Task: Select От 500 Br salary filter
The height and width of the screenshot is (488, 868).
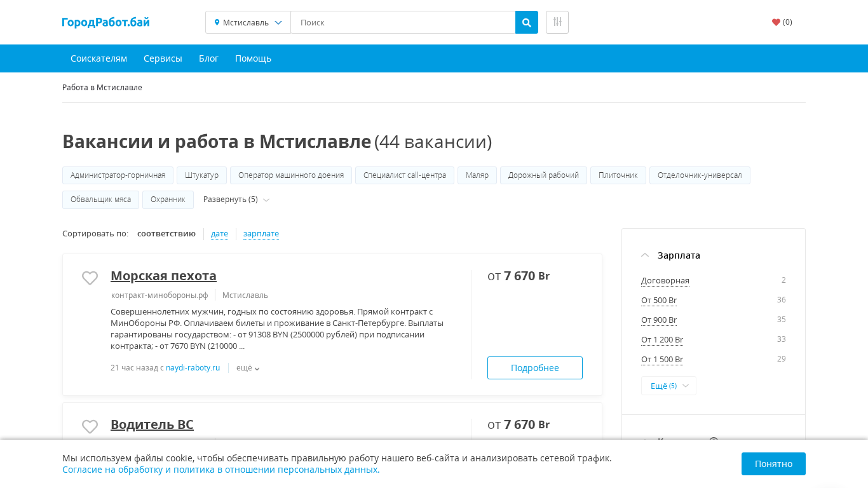Action: click(x=659, y=301)
